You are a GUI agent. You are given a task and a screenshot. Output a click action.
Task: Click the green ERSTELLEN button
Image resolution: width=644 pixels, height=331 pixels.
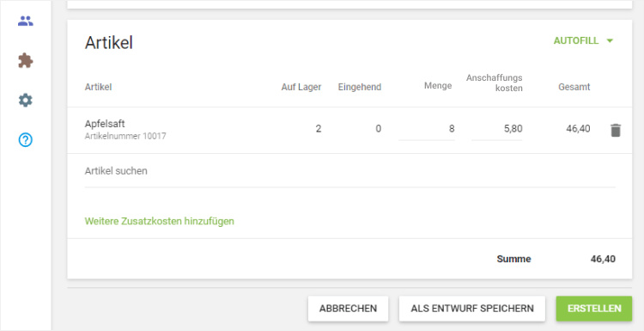594,309
